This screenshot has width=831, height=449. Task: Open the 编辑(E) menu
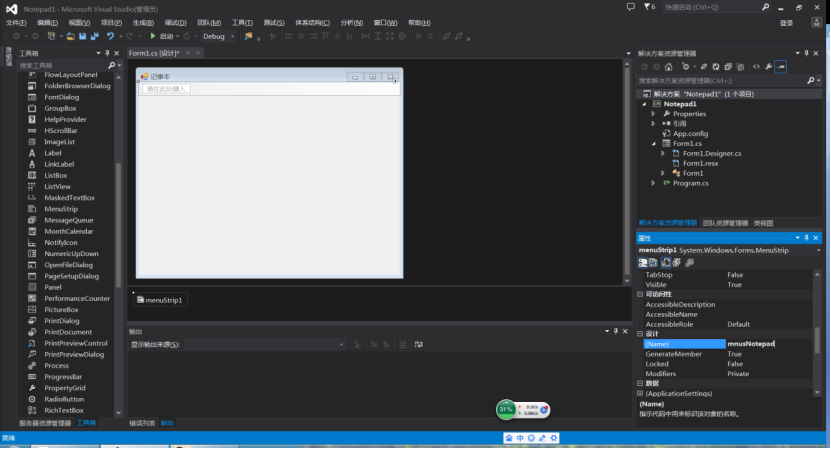pos(47,23)
